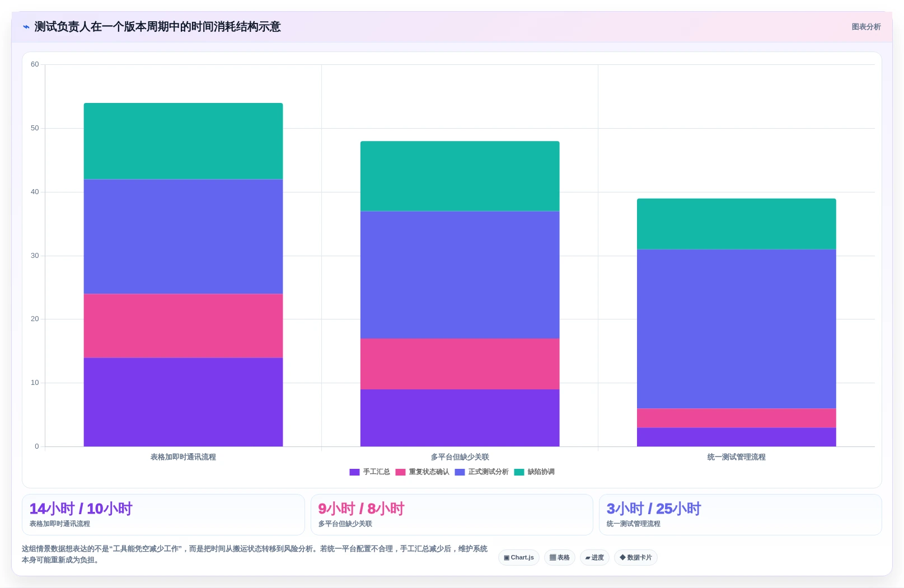Click the chart title 测试负责人在一个版本周期中的时间消耗结构示意
Image resolution: width=904 pixels, height=588 pixels.
point(157,27)
